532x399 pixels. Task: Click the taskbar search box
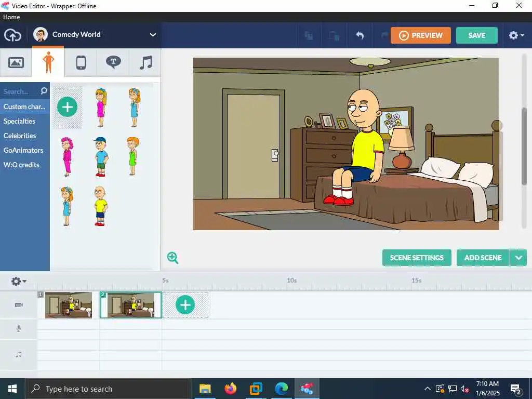108,389
